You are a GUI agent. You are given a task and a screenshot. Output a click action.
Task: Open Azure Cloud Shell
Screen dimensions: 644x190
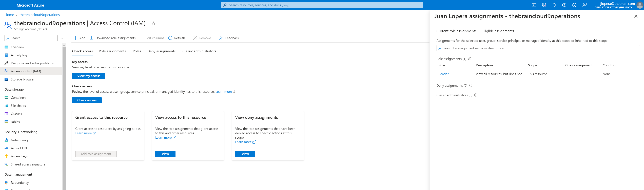coord(534,5)
